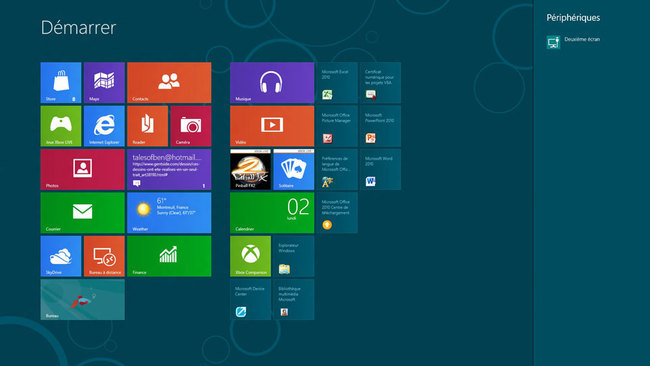Open the Finance chart tile
The image size is (650, 366).
[169, 256]
